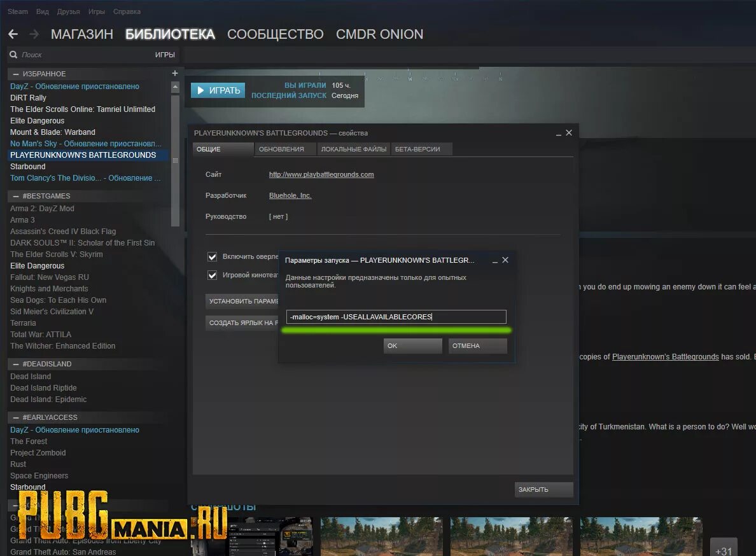Select DiRT Rally in favorites
756x556 pixels.
coord(28,98)
